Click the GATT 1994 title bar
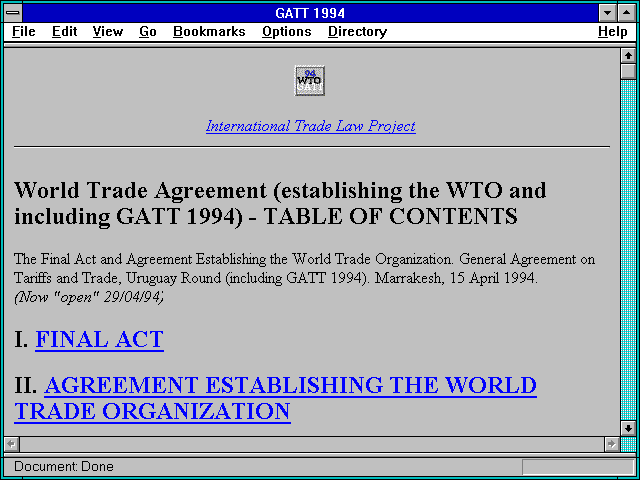640x480 pixels. point(310,13)
